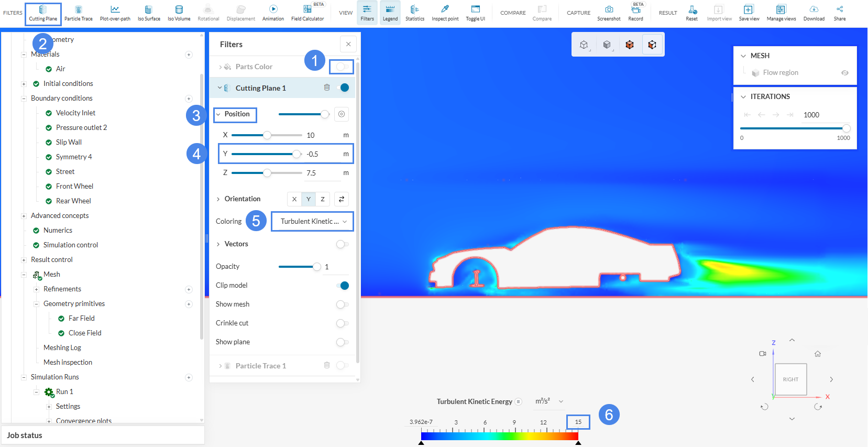Turn off the Clip model switch
This screenshot has height=447, width=868.
(342, 286)
